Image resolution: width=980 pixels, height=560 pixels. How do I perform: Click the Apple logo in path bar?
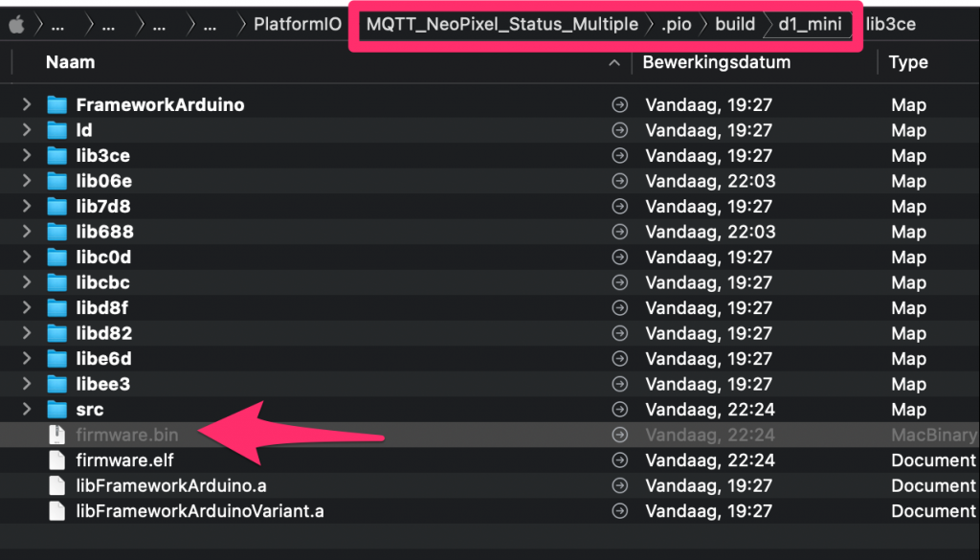click(15, 24)
